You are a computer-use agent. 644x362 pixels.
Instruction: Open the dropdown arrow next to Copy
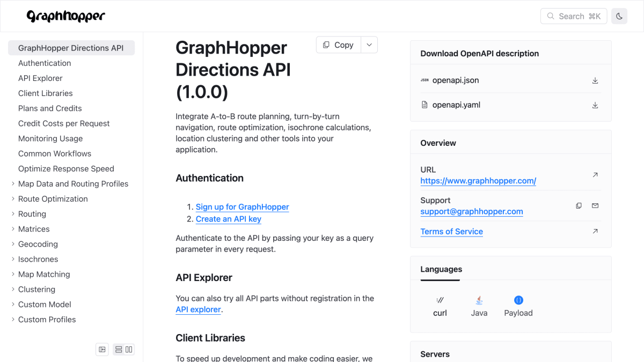[x=369, y=45]
